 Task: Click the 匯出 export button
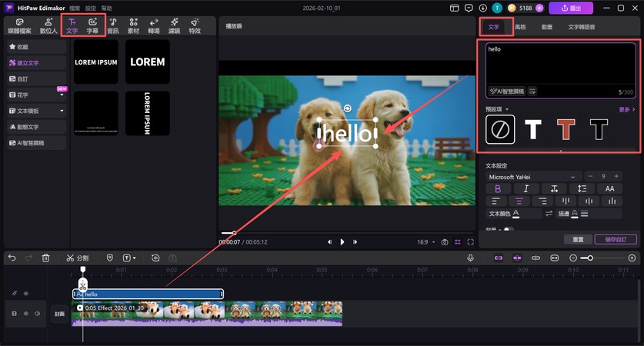pyautogui.click(x=572, y=8)
